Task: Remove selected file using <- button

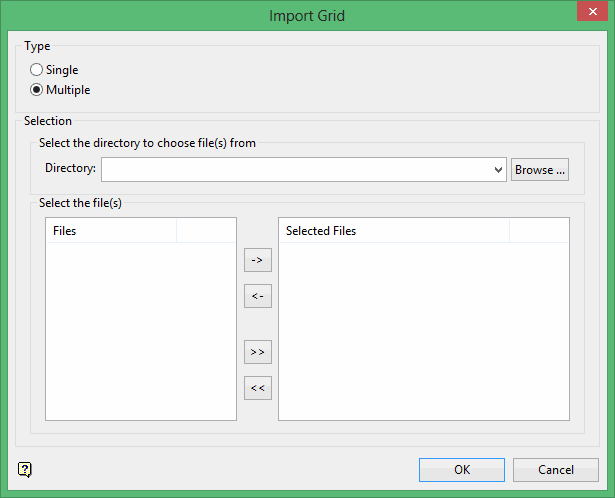Action: tap(257, 296)
